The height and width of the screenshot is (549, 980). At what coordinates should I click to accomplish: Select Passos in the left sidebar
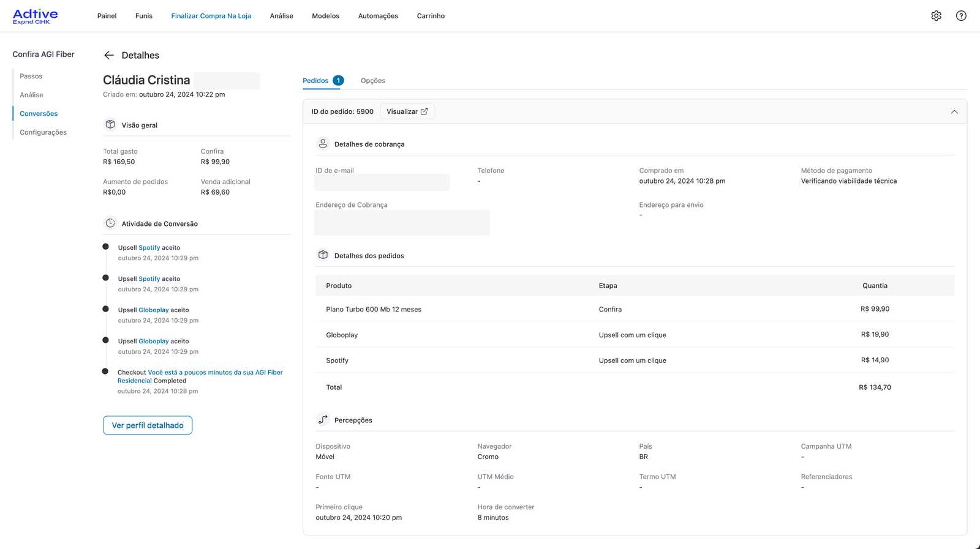pos(31,77)
